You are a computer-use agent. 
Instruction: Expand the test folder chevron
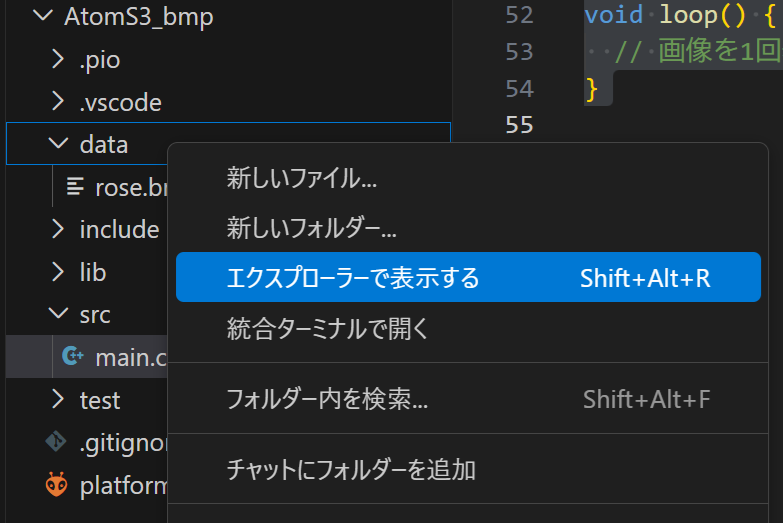[58, 400]
